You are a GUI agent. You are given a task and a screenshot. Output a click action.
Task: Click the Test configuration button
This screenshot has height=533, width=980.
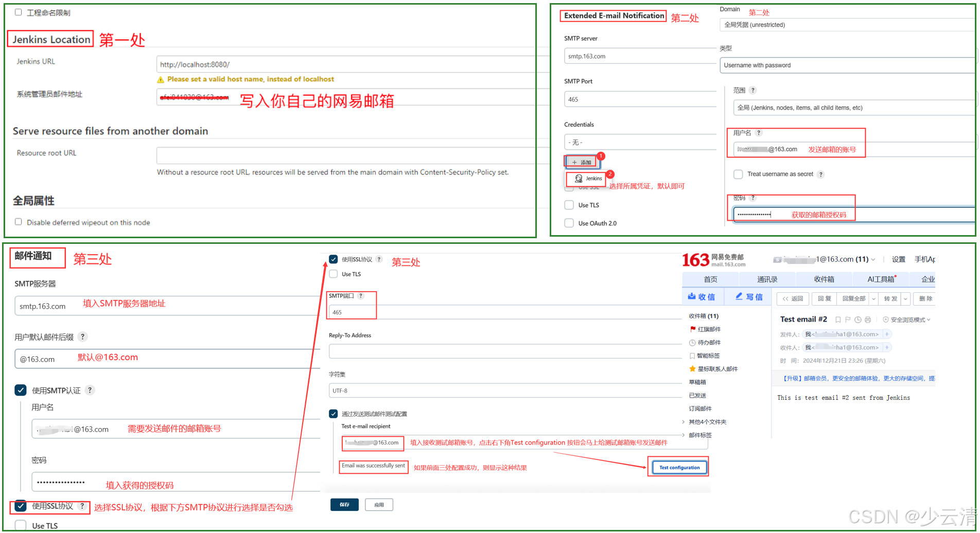[x=679, y=467]
